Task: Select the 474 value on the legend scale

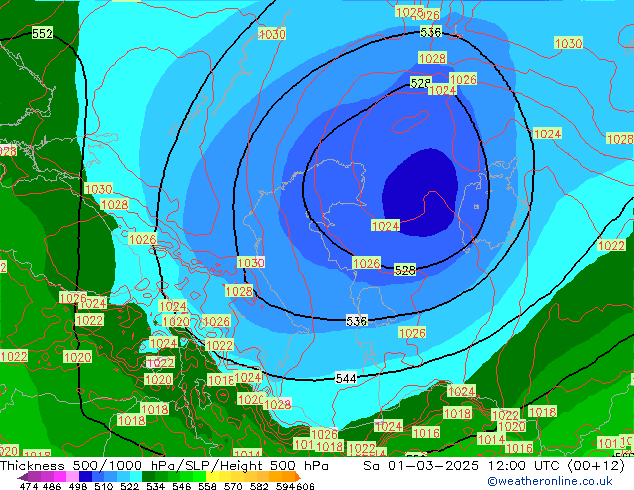Action: coord(29,486)
